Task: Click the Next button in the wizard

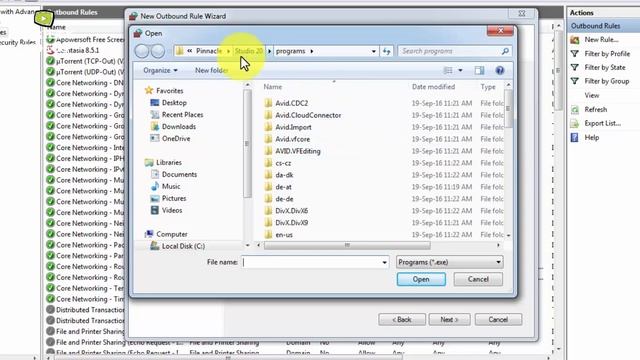Action: point(449,320)
